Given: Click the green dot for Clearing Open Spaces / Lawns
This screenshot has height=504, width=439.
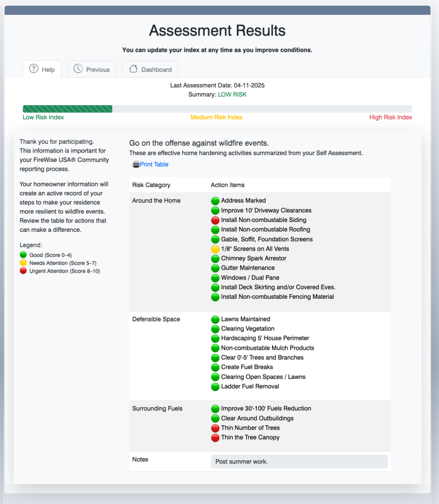Looking at the screenshot, I should click(215, 377).
